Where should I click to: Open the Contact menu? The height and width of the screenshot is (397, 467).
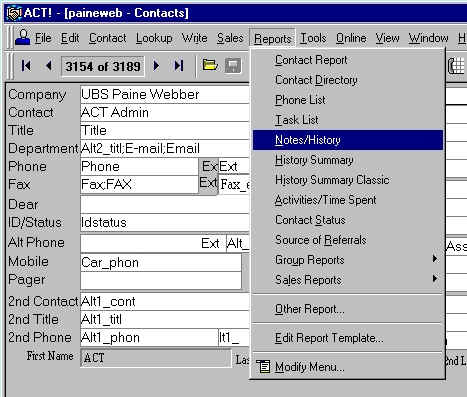(x=108, y=38)
